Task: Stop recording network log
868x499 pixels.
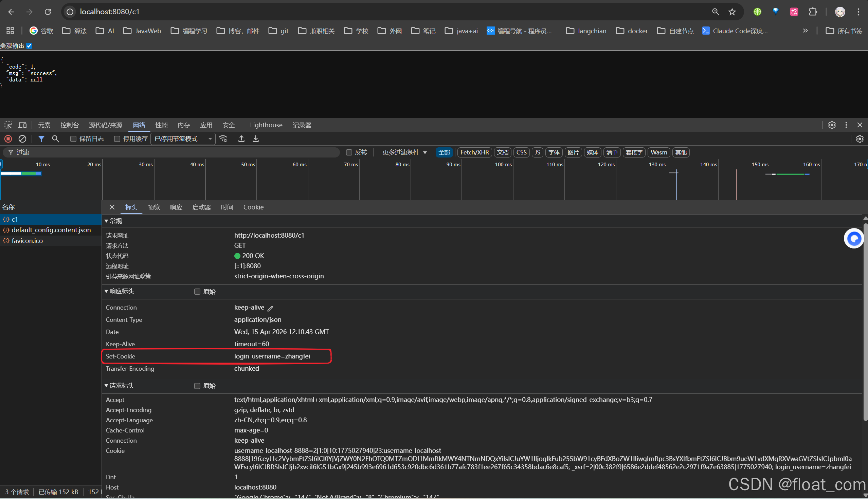Action: 8,139
